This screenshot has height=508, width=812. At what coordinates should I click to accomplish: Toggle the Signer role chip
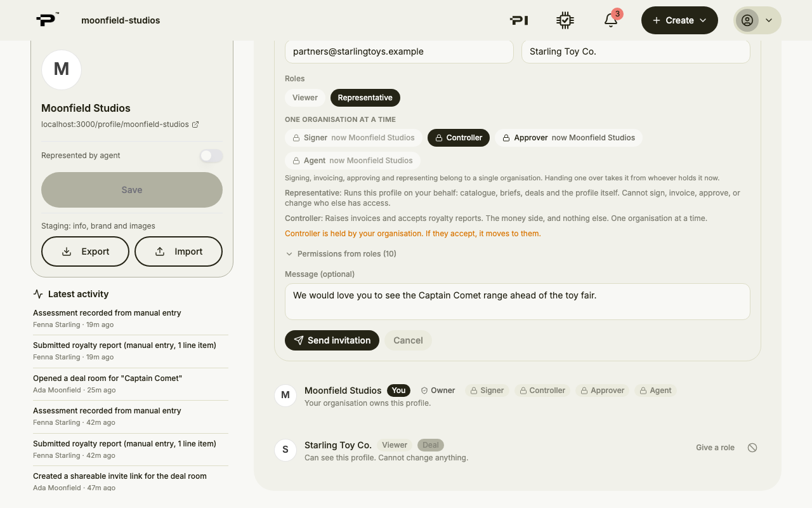353,138
